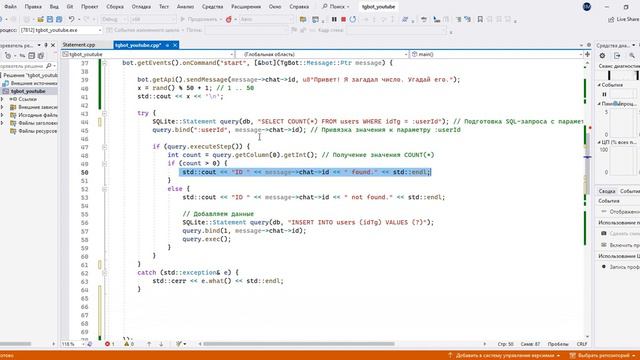Close the tgbot_youtube.cpp tab

click(x=175, y=45)
